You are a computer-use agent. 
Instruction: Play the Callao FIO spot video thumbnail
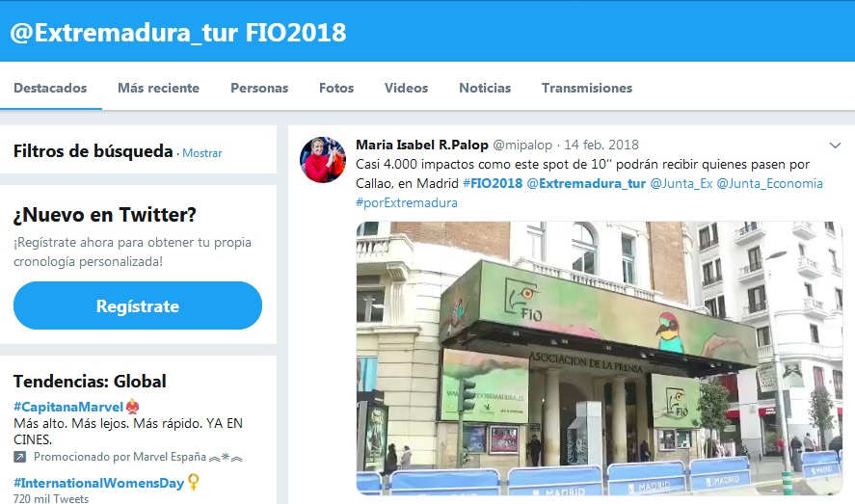pos(600,358)
